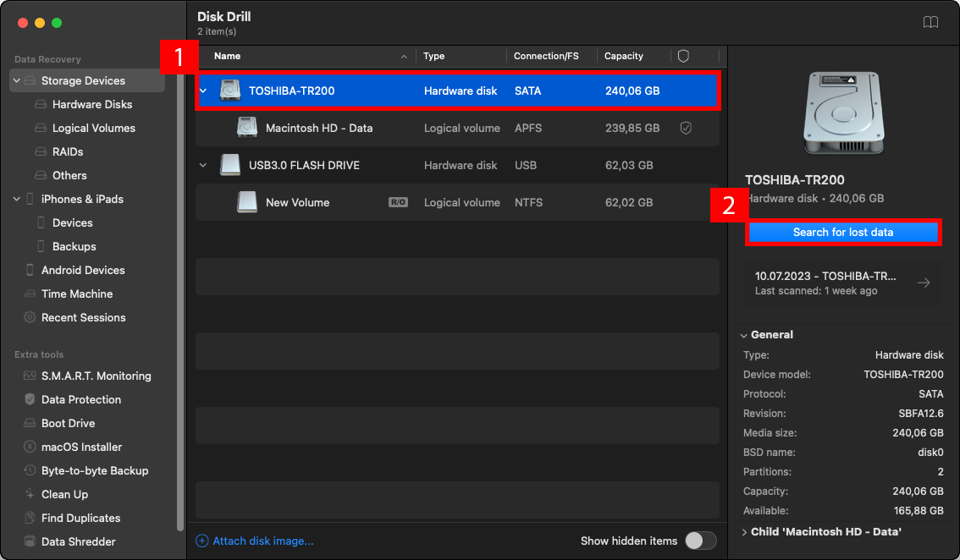960x560 pixels.
Task: Click 239,85 GB capacity cell
Action: 632,128
